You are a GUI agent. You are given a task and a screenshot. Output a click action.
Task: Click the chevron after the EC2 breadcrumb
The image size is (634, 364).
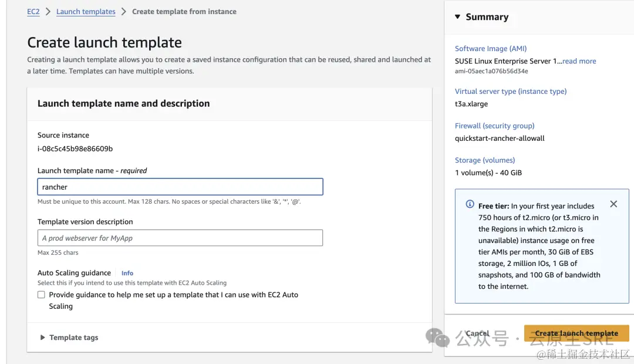(x=48, y=12)
